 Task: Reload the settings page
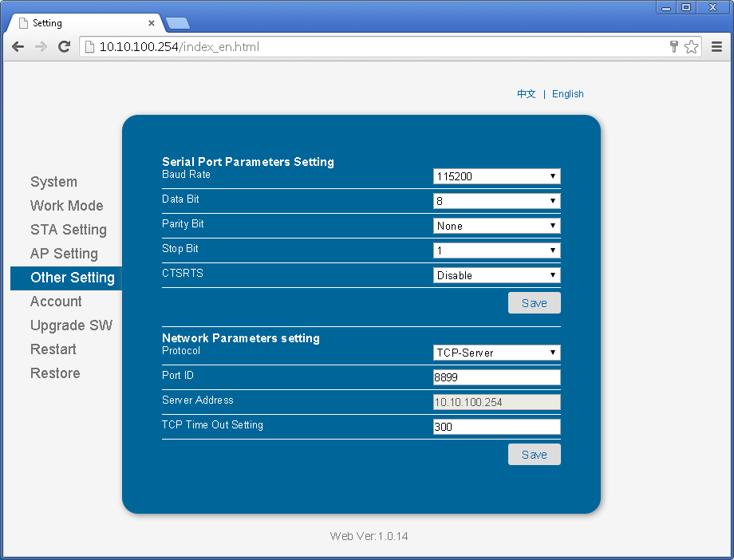[x=64, y=46]
